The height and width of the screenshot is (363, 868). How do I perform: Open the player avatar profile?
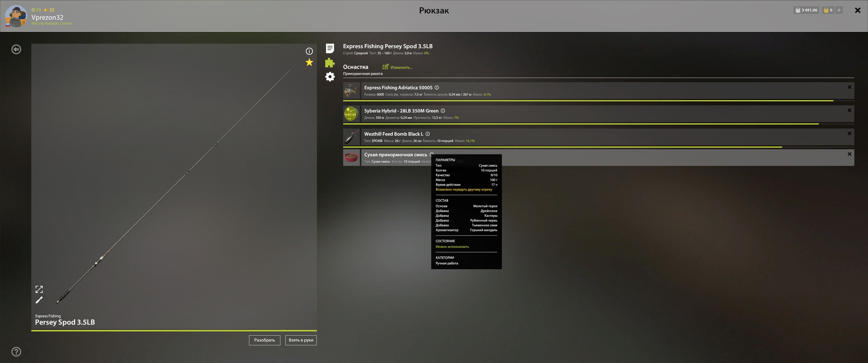pos(16,16)
